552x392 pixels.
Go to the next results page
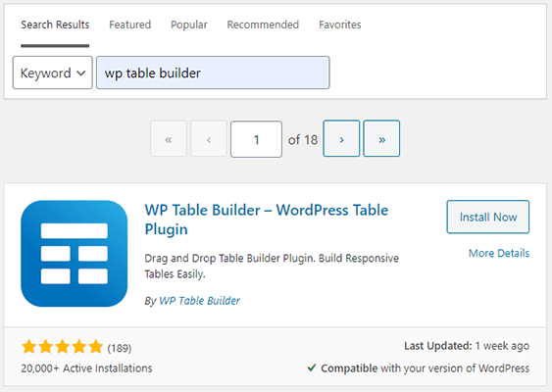(341, 138)
